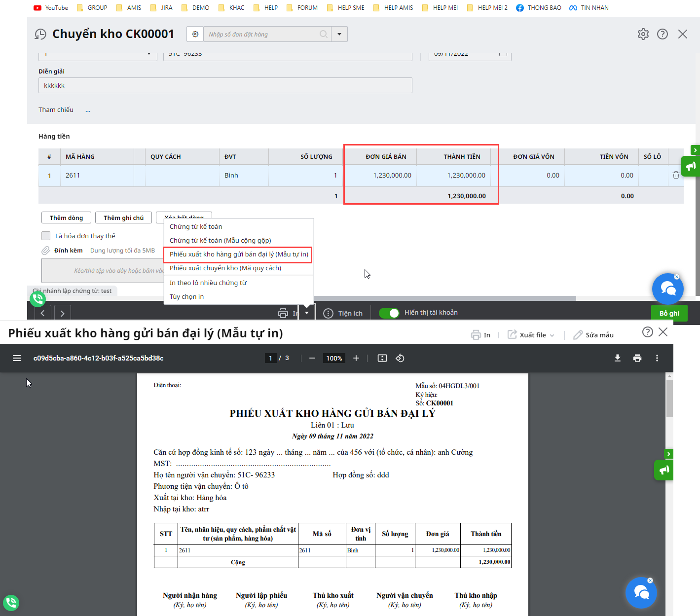
Task: Expand green side arrow above megaphone in preview
Action: pyautogui.click(x=668, y=454)
